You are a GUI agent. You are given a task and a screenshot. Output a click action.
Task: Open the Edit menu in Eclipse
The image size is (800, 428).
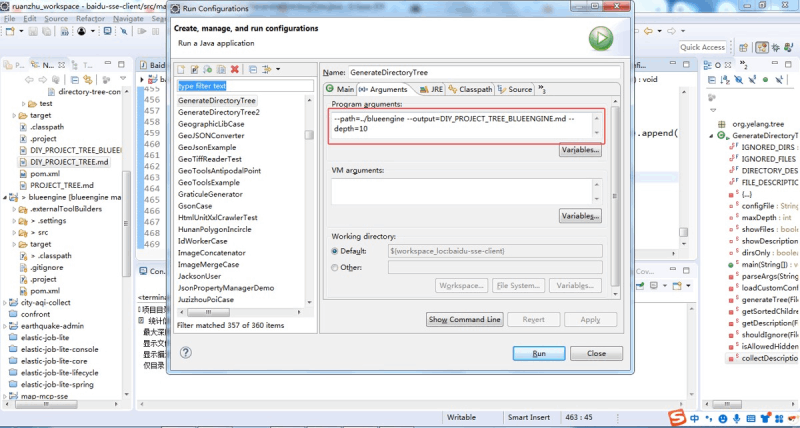(x=30, y=18)
